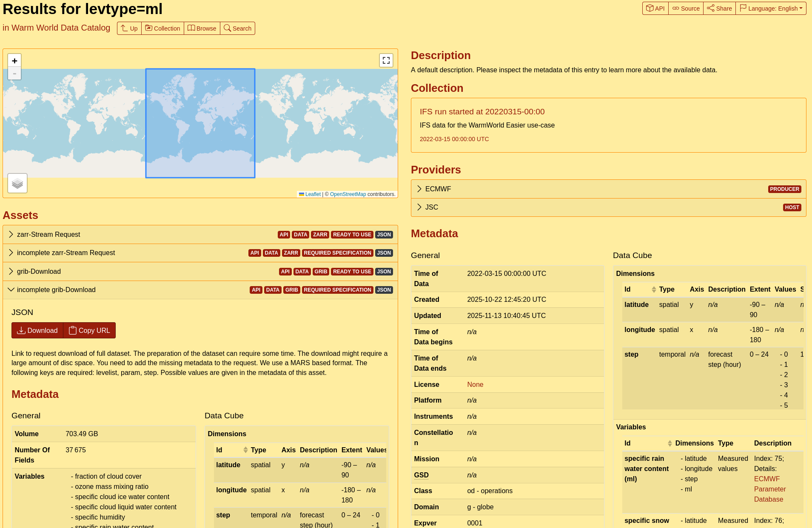Click the PRODUCER badge for ECMWF
Viewport: 812px width, 528px height.
pos(784,189)
